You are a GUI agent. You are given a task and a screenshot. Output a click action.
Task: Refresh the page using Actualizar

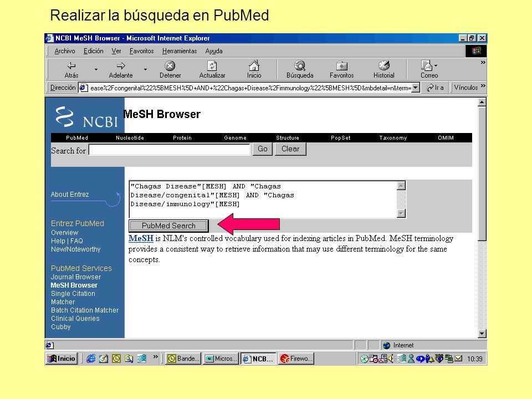click(x=212, y=70)
